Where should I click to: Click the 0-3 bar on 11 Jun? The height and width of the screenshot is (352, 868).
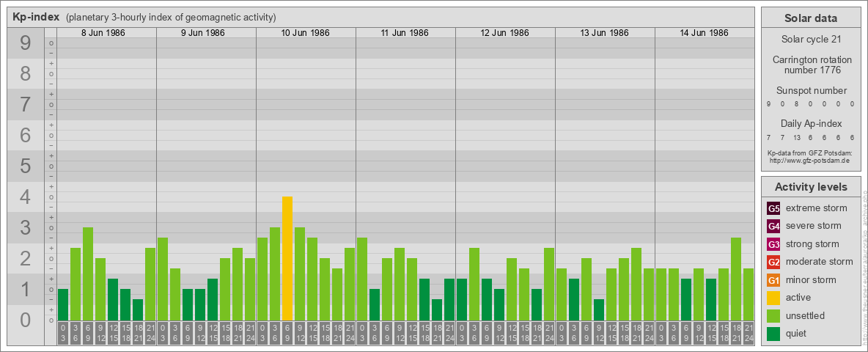tap(362, 279)
